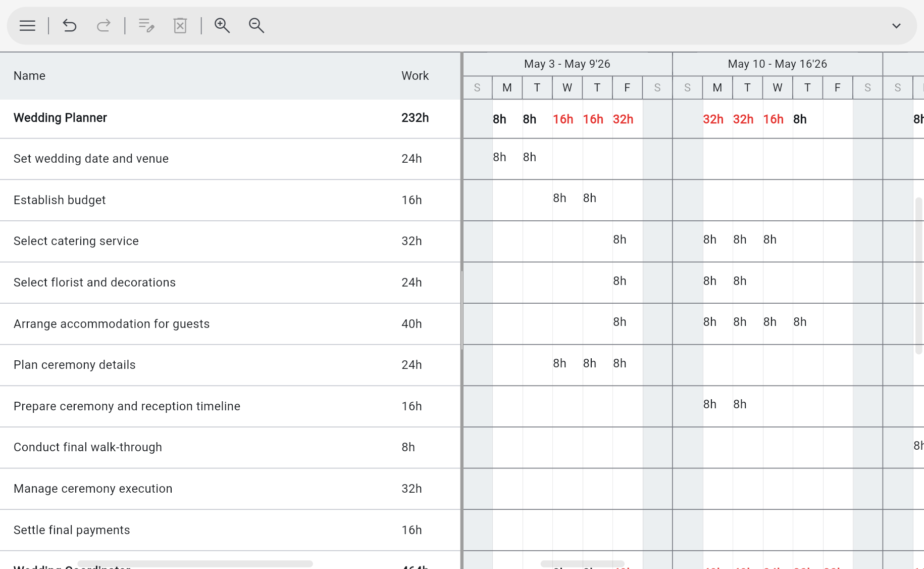Select the edit task tool
Screen dimensions: 924x569
tap(146, 26)
